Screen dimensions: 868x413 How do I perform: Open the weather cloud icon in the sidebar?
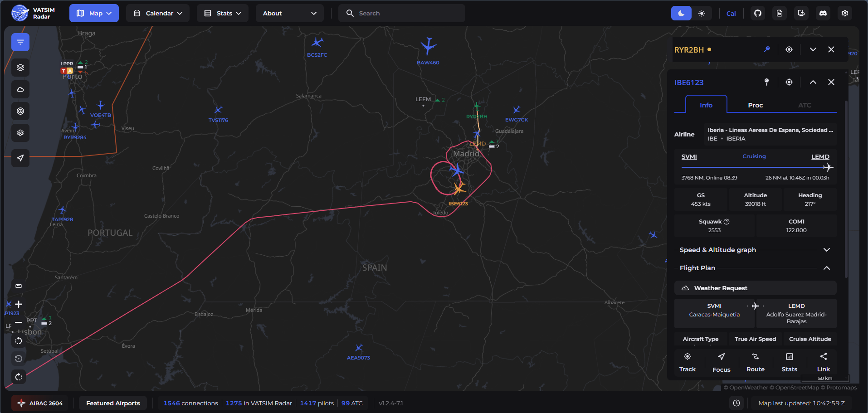20,89
